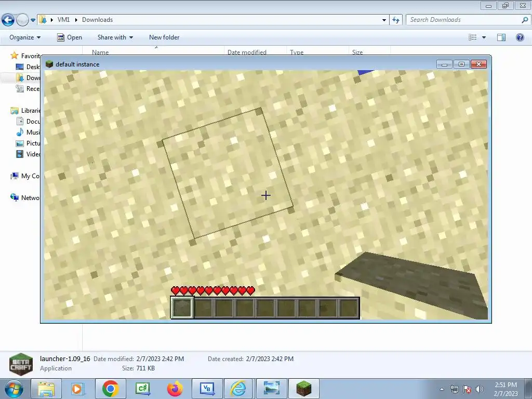Screen dimensions: 532x399
Task: Open Explorer help icon
Action: coord(520,37)
